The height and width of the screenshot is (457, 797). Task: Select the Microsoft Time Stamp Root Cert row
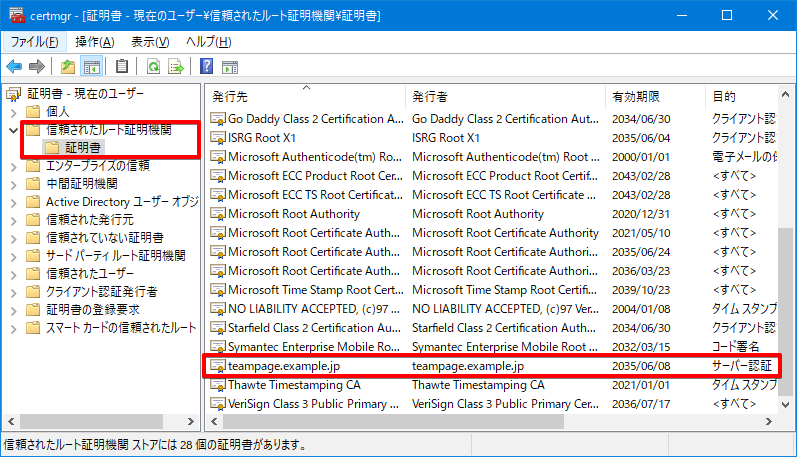[493, 290]
